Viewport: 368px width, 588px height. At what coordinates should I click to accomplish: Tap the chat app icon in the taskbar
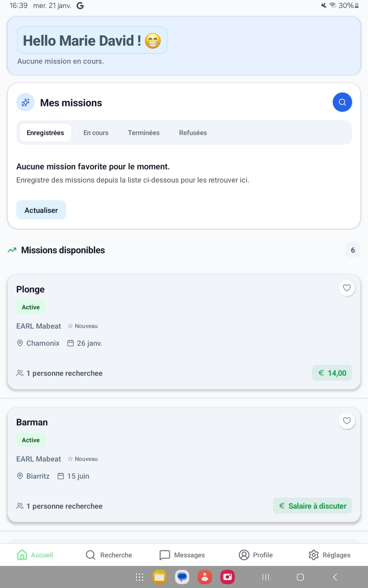[x=182, y=577]
